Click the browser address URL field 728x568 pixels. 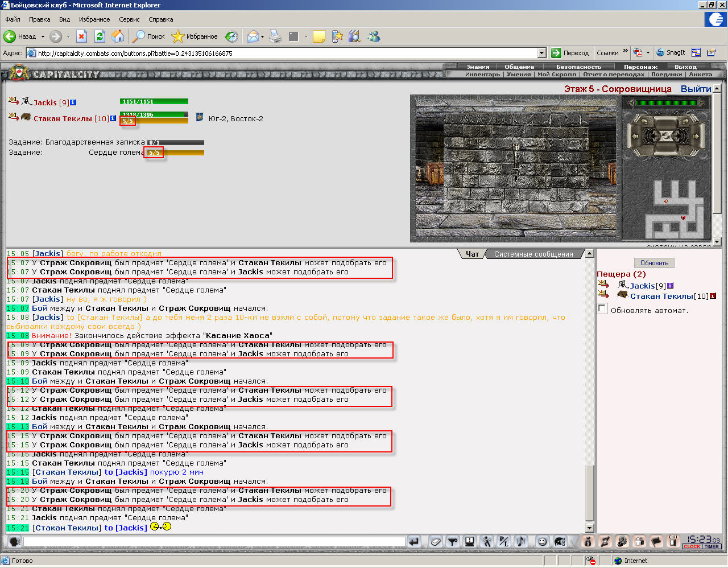click(x=286, y=53)
